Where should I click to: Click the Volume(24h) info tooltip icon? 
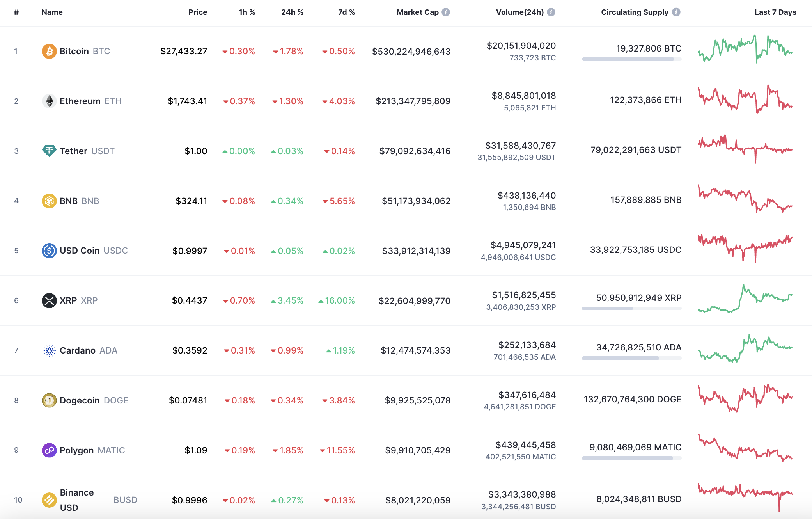tap(551, 12)
